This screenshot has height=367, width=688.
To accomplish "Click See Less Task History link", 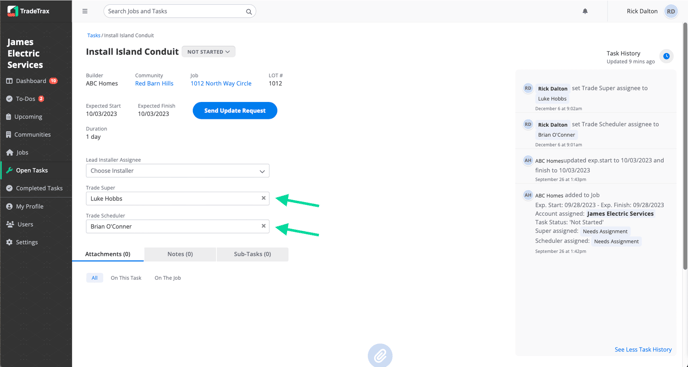I will [x=643, y=349].
